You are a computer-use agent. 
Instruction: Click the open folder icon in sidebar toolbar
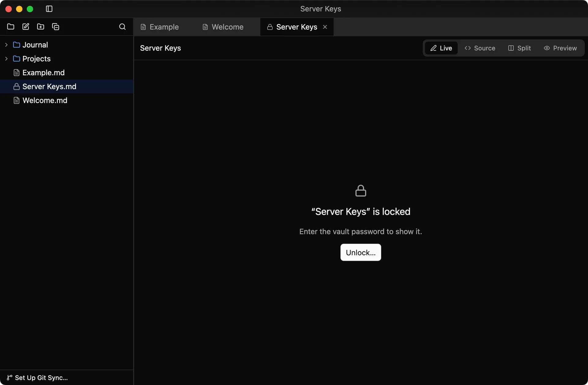coord(11,27)
